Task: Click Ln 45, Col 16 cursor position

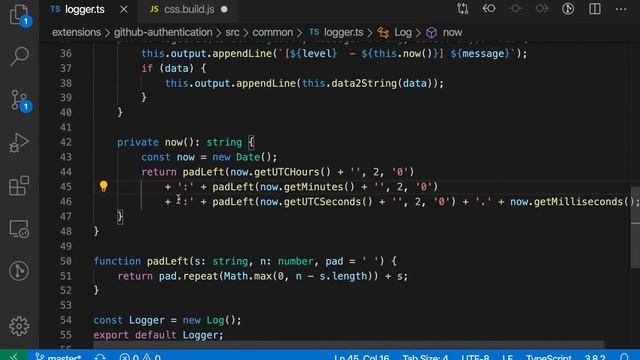Action: pos(362,356)
